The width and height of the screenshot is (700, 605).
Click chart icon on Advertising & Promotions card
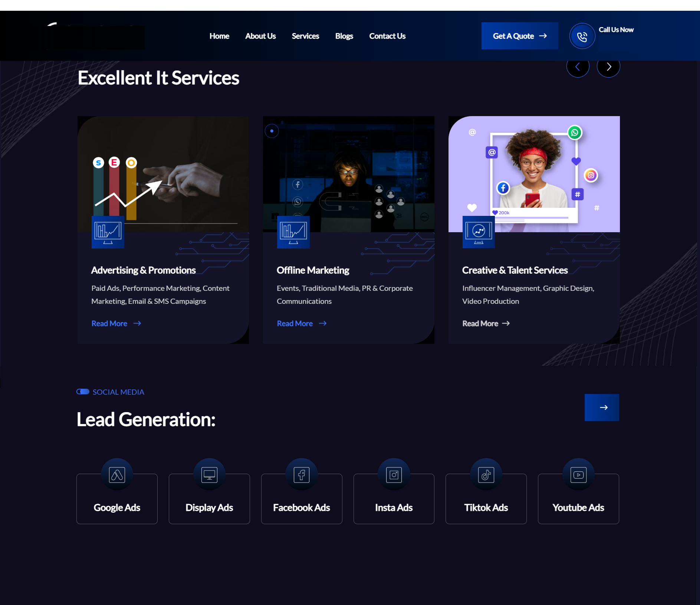tap(108, 232)
